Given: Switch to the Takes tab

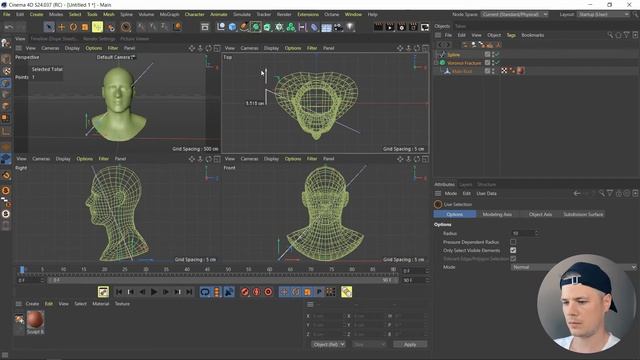Looking at the screenshot, I should pos(460,26).
